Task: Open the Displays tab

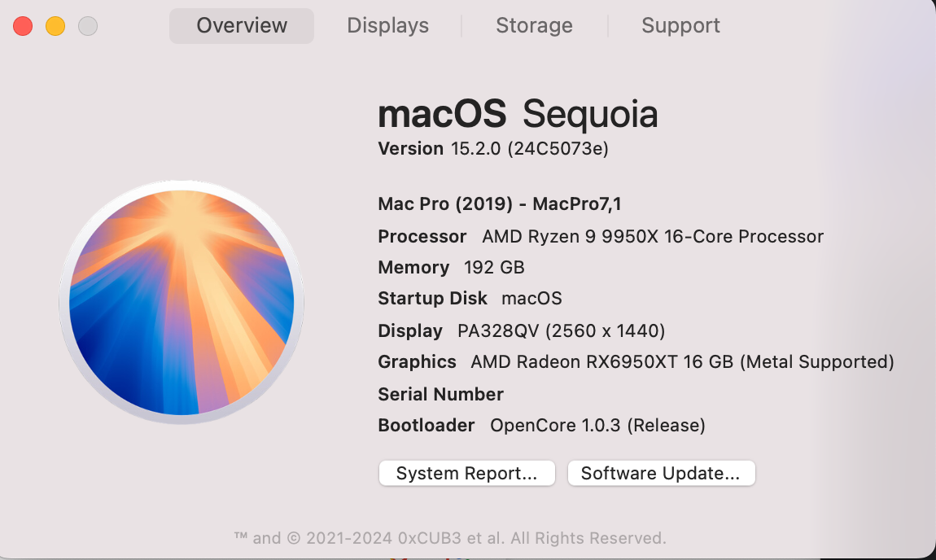Action: coord(387,26)
